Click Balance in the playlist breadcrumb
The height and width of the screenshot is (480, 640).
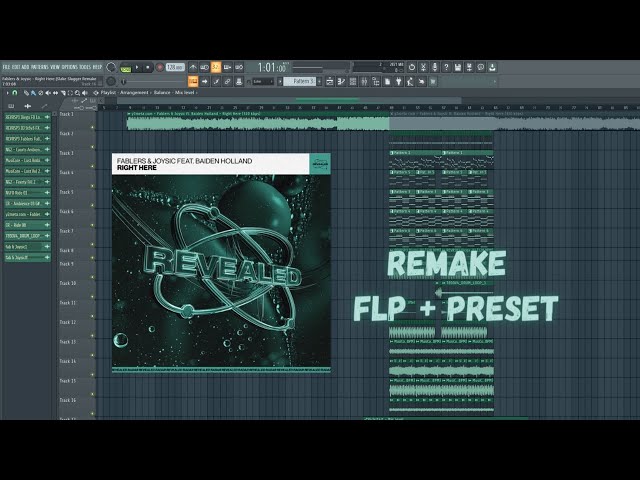pos(162,93)
